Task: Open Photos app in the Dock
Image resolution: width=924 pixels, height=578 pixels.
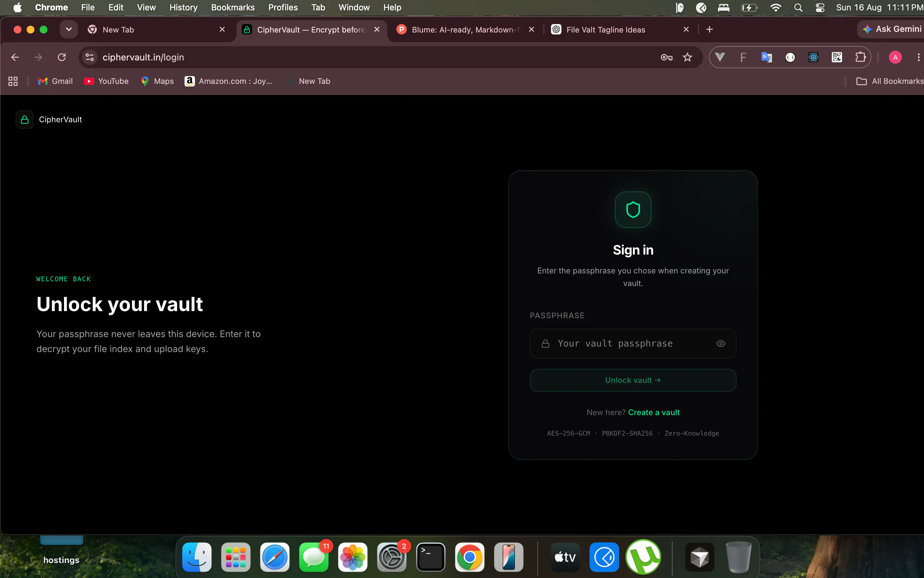Action: tap(353, 557)
